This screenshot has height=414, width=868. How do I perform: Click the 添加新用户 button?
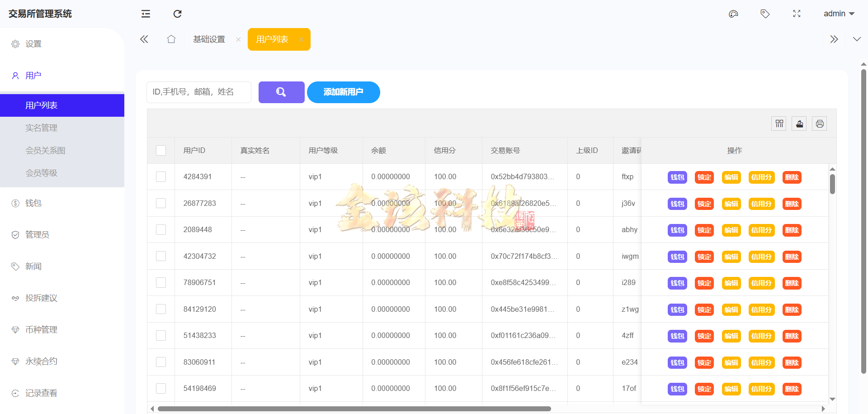click(x=343, y=92)
